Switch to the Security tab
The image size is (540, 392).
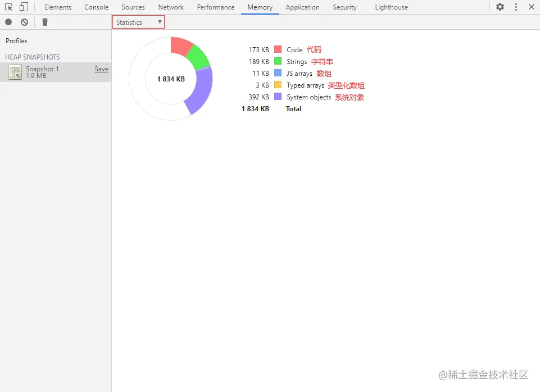click(344, 7)
